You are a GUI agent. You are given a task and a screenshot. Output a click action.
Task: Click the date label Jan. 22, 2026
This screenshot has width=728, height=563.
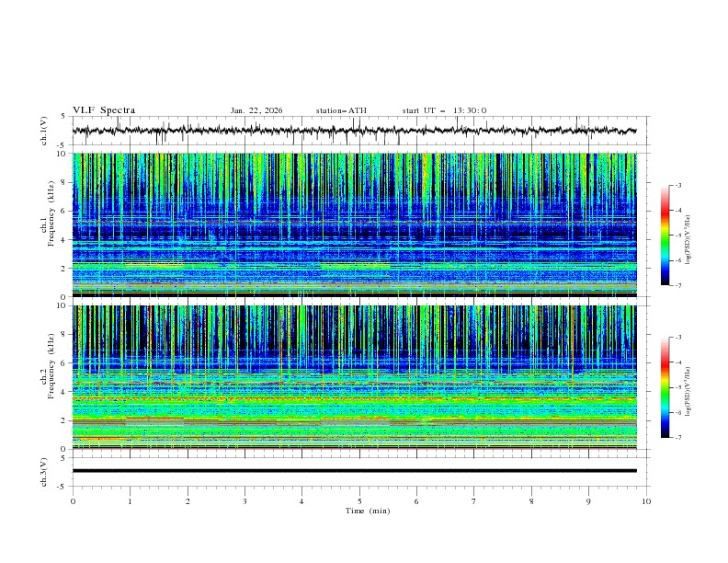click(x=256, y=110)
